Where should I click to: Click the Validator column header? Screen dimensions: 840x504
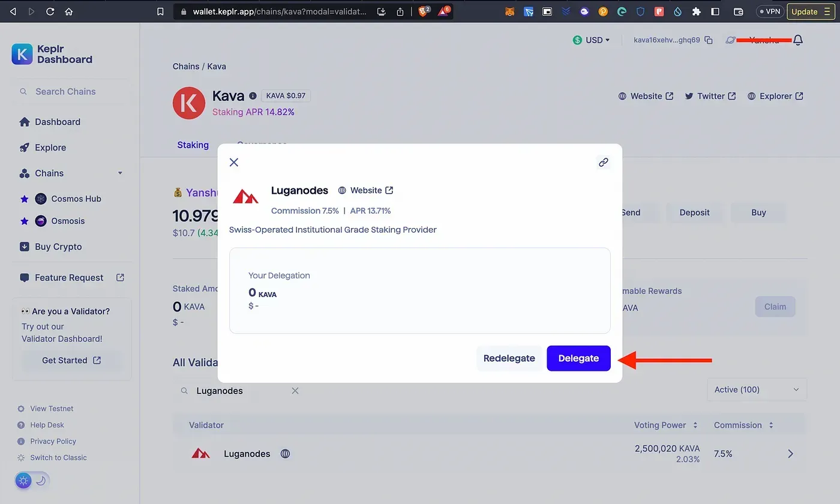206,425
